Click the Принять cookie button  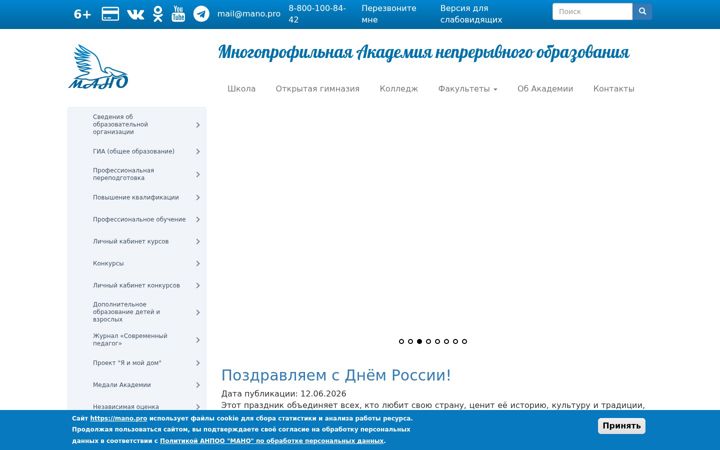coord(621,426)
